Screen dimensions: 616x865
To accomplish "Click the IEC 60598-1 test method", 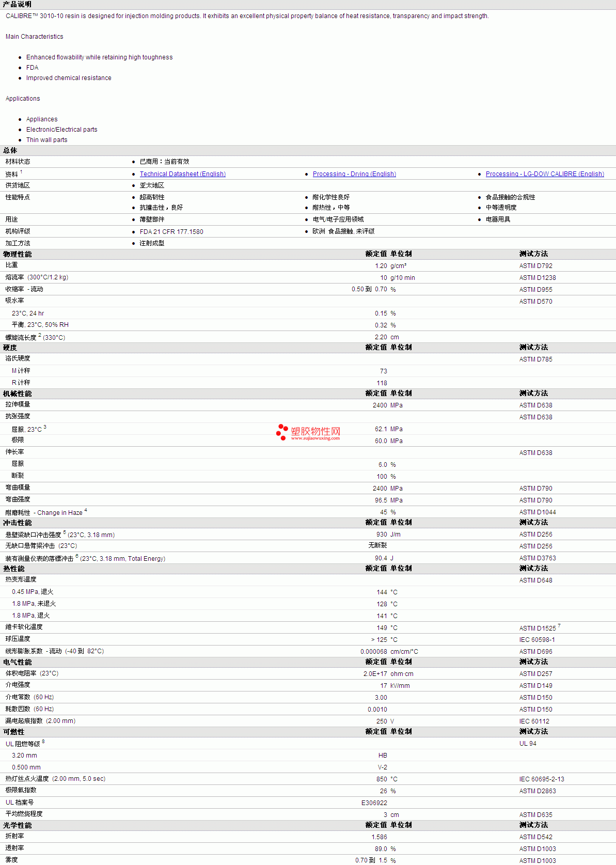I will pyautogui.click(x=537, y=640).
